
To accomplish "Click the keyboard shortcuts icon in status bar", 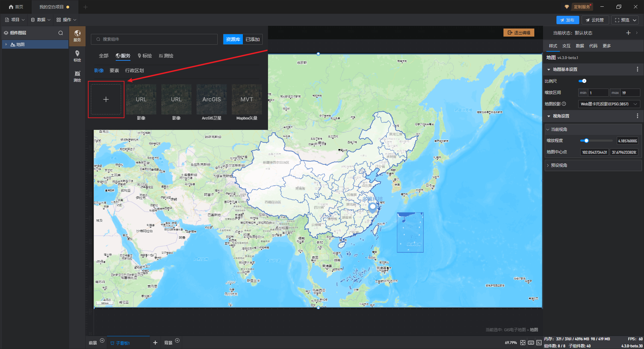I will (x=531, y=343).
